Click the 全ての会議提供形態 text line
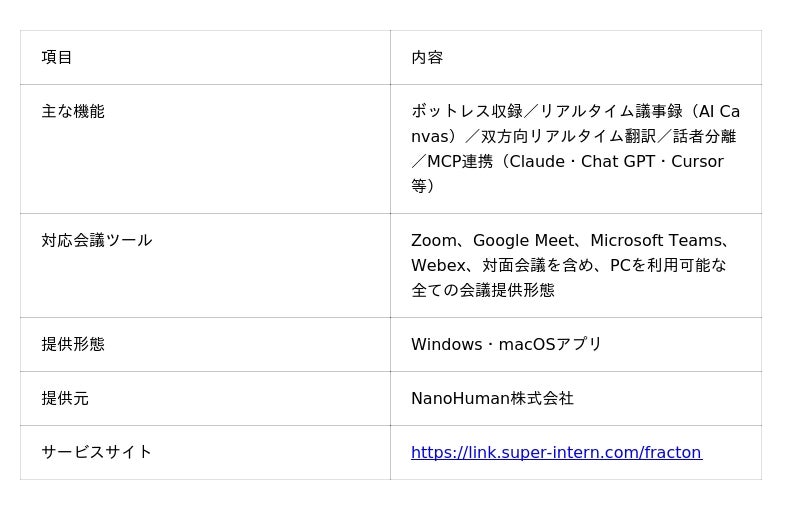Screen dimensions: 800x510 click(x=483, y=290)
